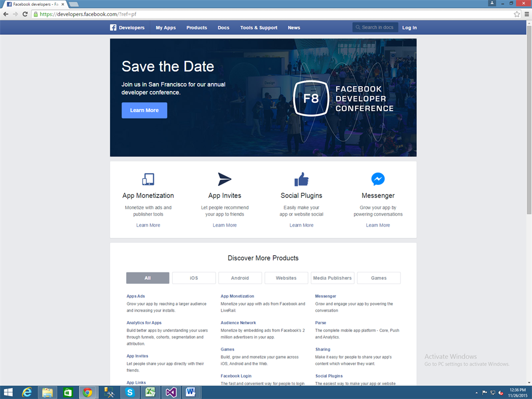532x399 pixels.
Task: Click the Social Plugins thumbs-up icon
Action: pyautogui.click(x=301, y=179)
